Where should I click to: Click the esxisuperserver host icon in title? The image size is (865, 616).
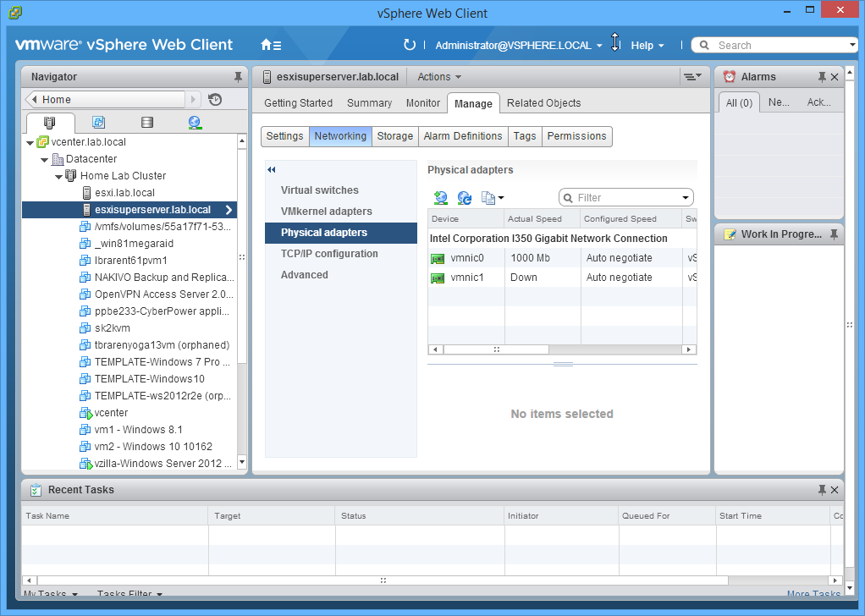coord(267,77)
